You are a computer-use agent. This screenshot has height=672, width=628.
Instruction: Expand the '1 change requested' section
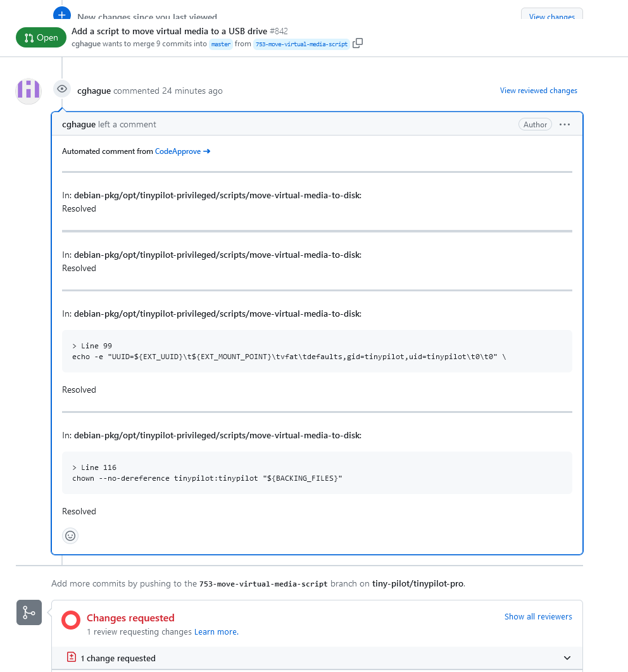click(567, 658)
